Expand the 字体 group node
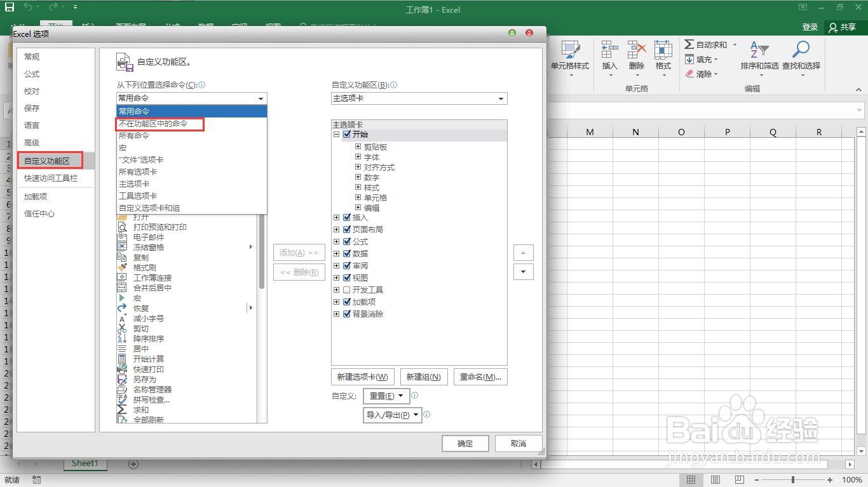Image resolution: width=868 pixels, height=487 pixels. coord(358,157)
